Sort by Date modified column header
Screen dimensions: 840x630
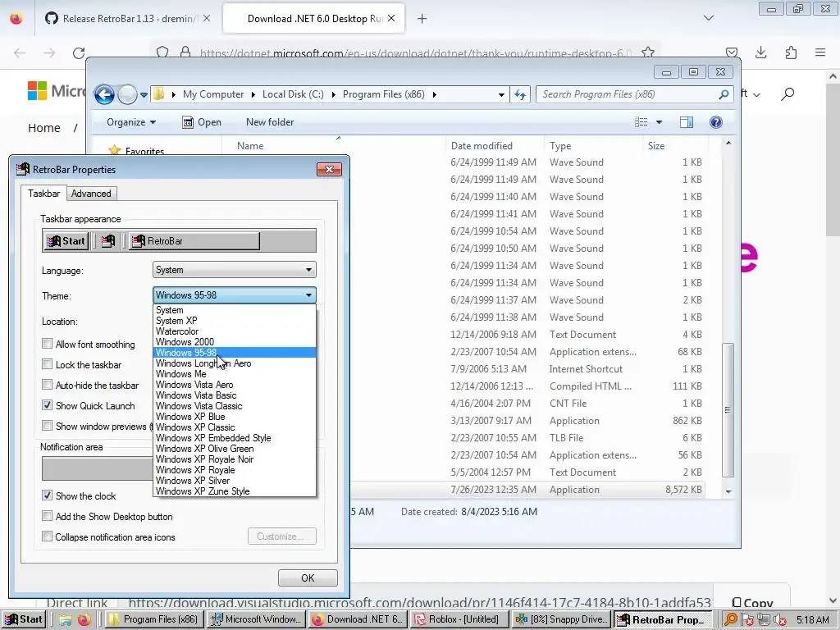(482, 146)
